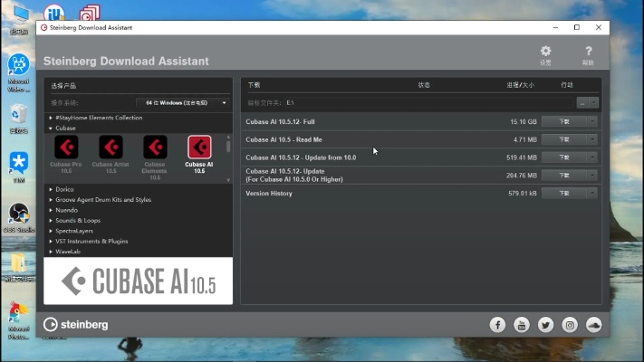Open Steinberg Instagram icon
Image resolution: width=644 pixels, height=362 pixels.
click(570, 325)
